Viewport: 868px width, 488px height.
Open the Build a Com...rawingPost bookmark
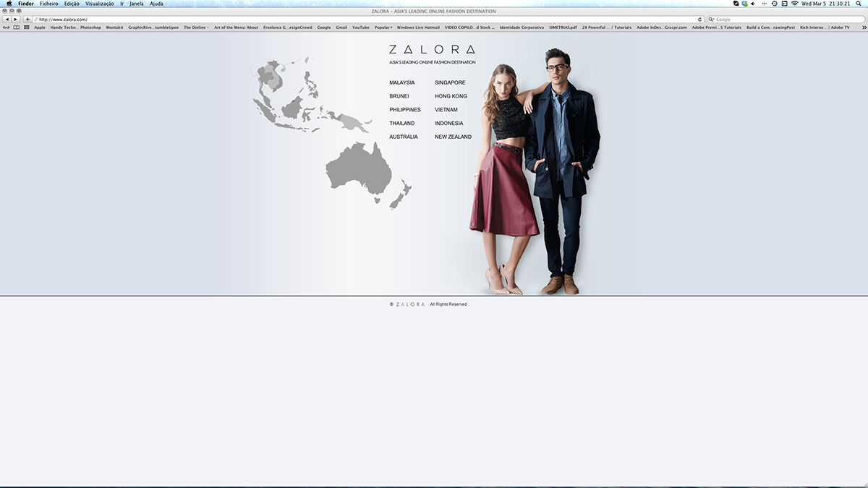(x=770, y=27)
